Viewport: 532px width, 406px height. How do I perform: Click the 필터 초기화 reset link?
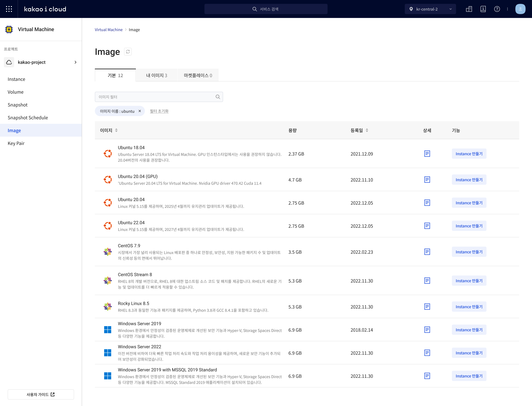tap(159, 111)
